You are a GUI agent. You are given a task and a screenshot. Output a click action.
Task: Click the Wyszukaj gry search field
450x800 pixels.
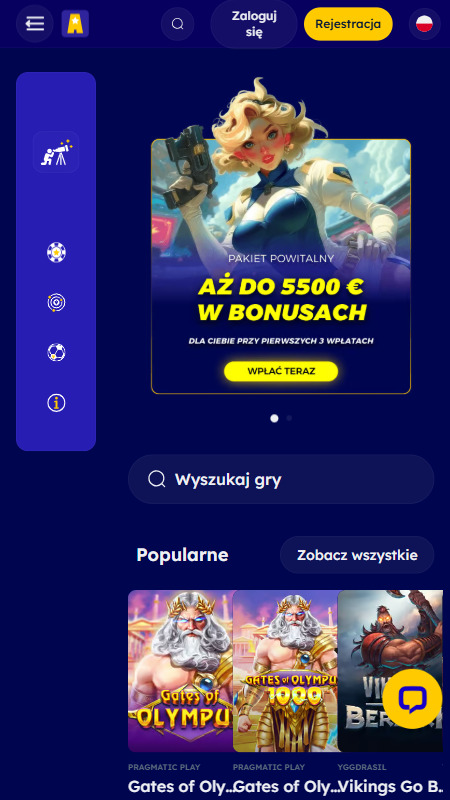click(x=281, y=480)
